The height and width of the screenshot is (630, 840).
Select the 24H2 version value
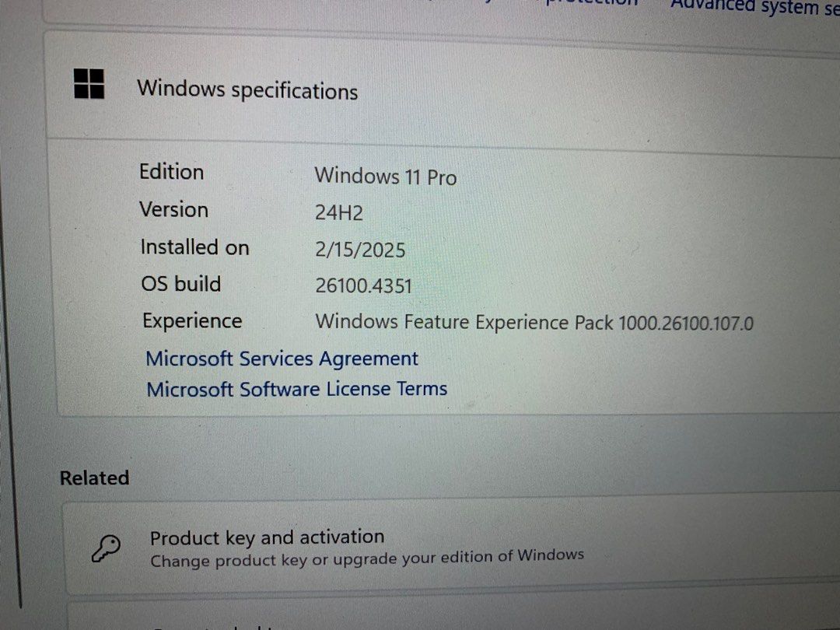(338, 212)
